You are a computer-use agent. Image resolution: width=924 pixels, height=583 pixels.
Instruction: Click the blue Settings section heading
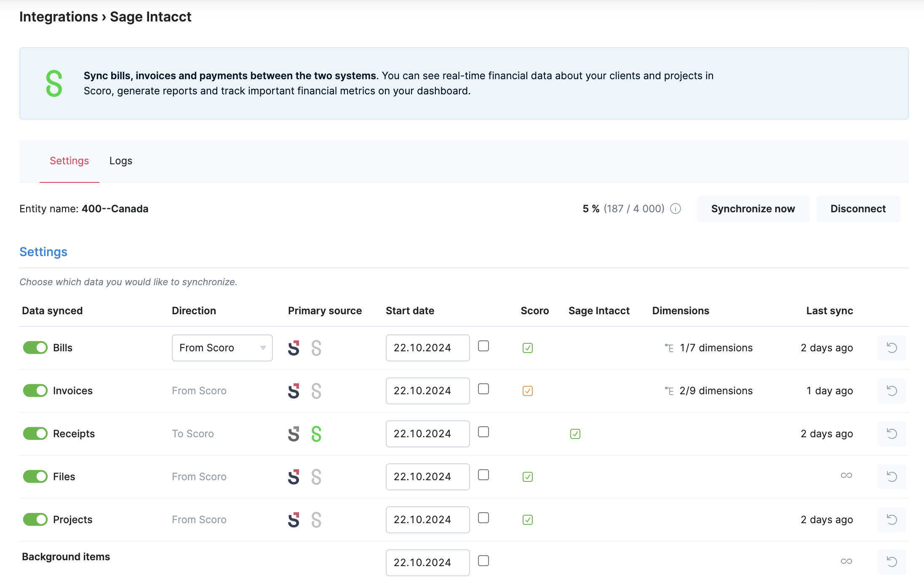43,252
